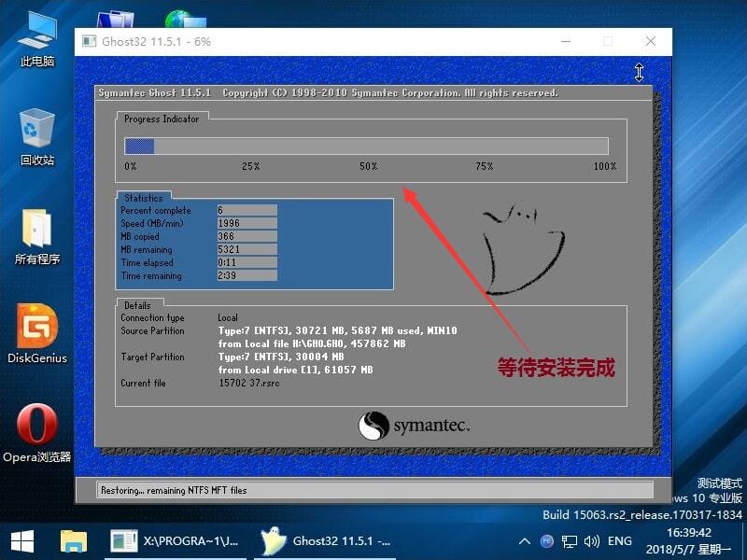
Task: Click the partially hidden globe desktop icon
Action: pyautogui.click(x=185, y=19)
